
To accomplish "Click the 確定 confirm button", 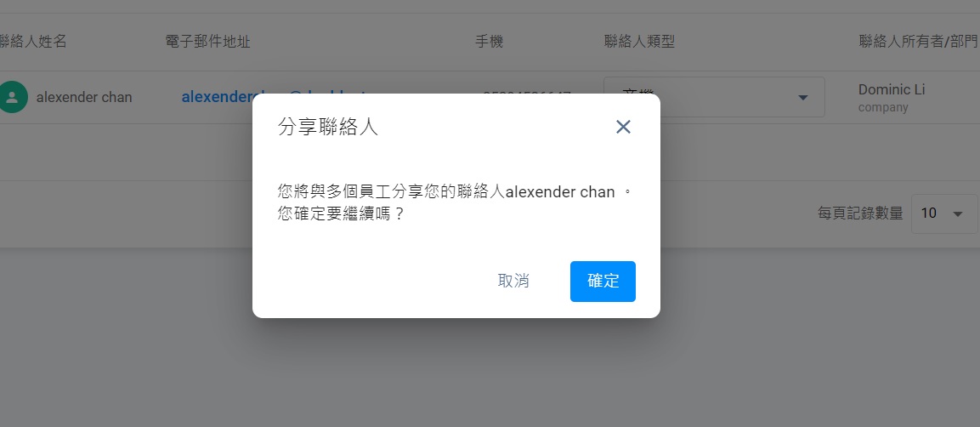I will click(603, 282).
